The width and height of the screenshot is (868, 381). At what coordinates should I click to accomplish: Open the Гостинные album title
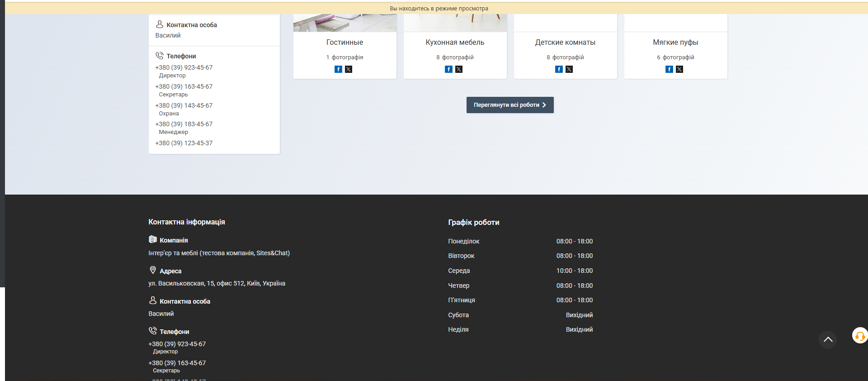pyautogui.click(x=344, y=43)
